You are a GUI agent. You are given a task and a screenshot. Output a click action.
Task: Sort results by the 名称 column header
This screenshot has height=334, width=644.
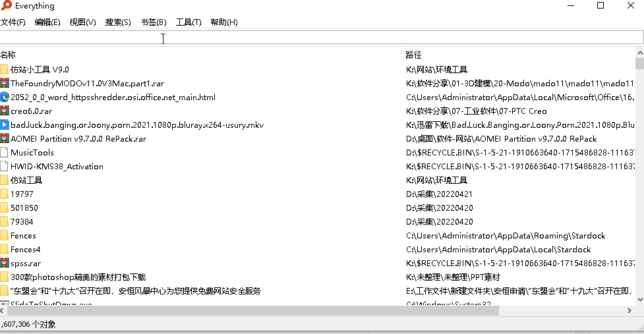[9, 55]
